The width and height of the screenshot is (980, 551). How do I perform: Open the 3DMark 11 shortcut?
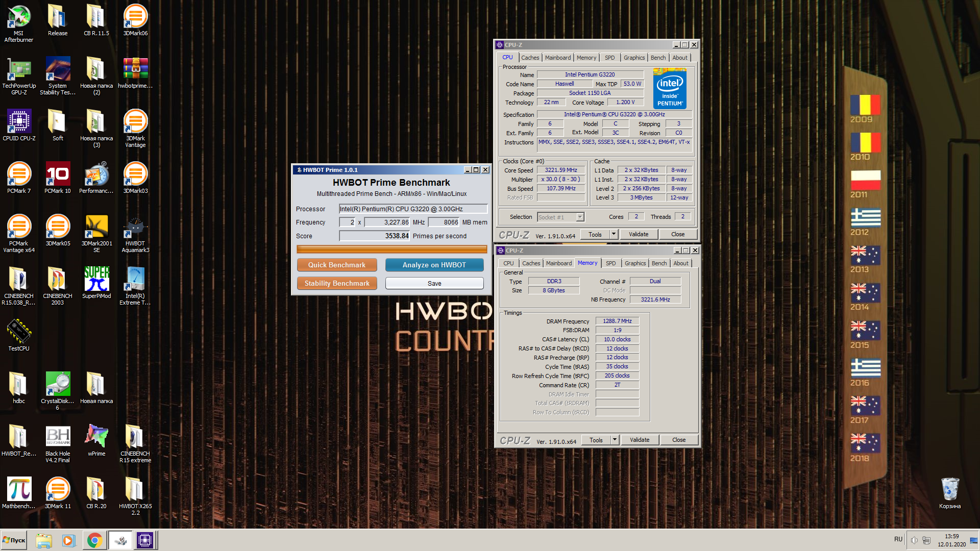coord(58,493)
